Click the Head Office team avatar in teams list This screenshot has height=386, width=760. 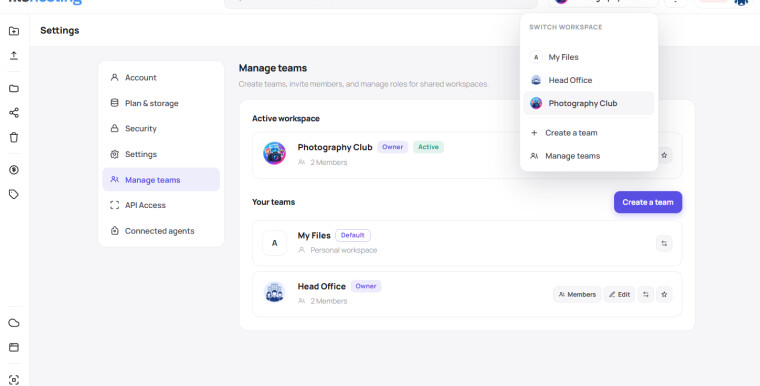(274, 292)
